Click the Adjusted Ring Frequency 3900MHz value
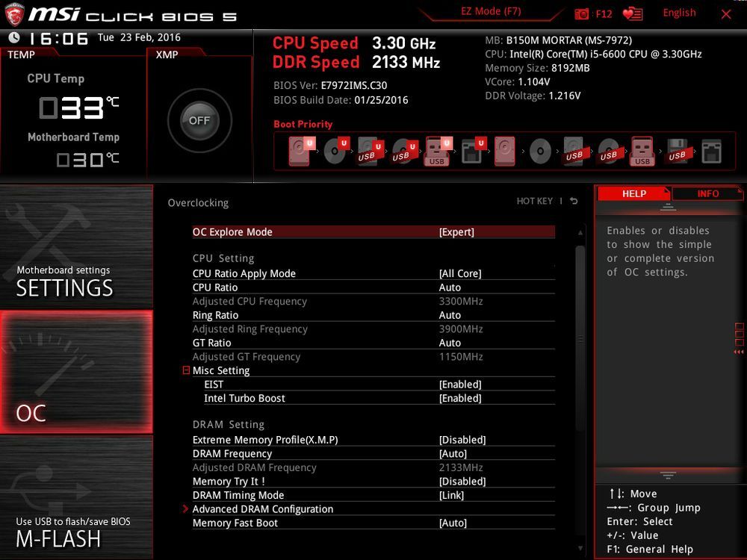Image resolution: width=747 pixels, height=560 pixels. 461,329
